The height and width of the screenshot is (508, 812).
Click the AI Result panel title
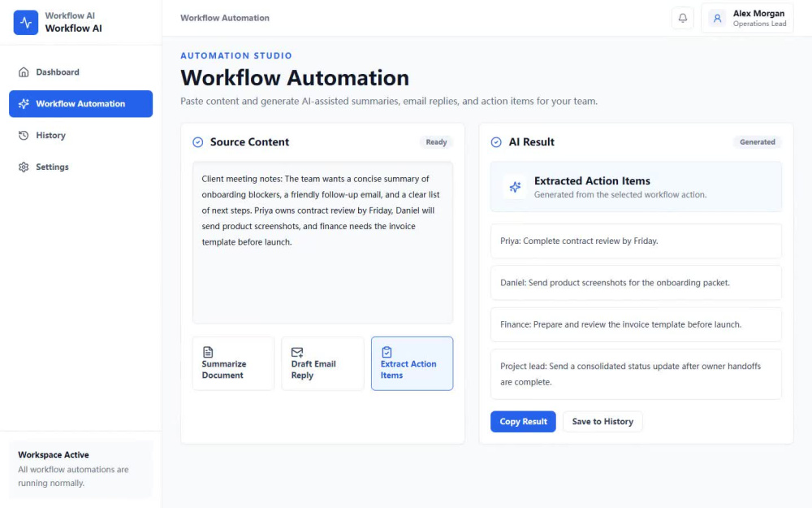[x=531, y=142]
